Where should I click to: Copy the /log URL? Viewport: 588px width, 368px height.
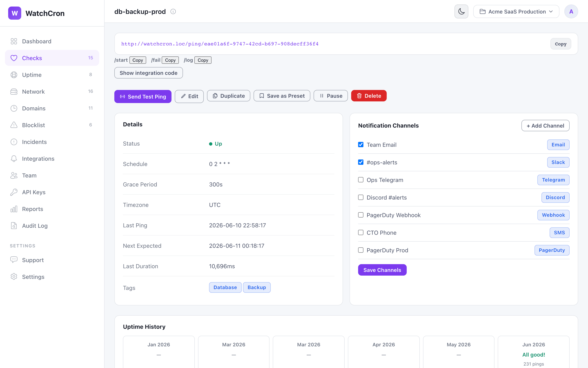203,60
